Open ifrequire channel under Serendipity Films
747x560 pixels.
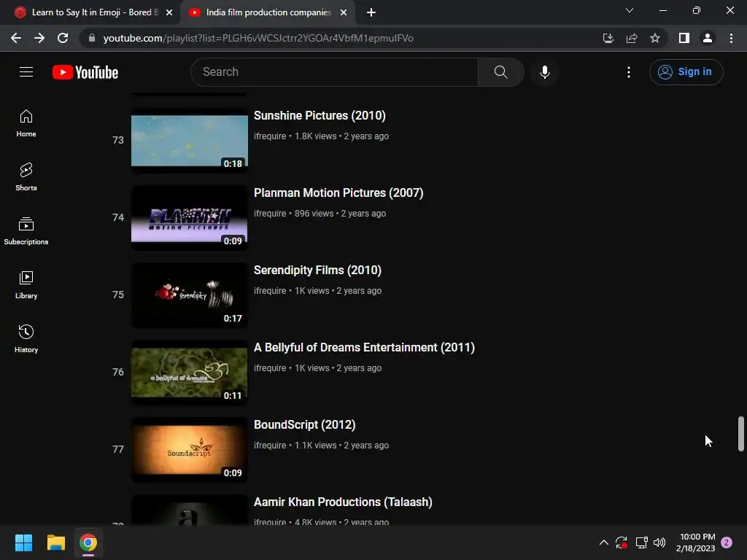pos(270,290)
